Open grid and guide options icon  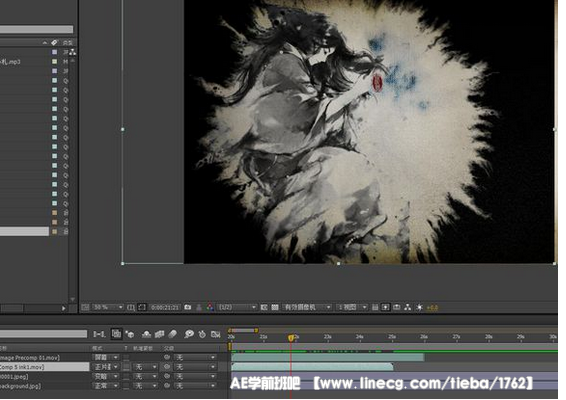pyautogui.click(x=131, y=308)
